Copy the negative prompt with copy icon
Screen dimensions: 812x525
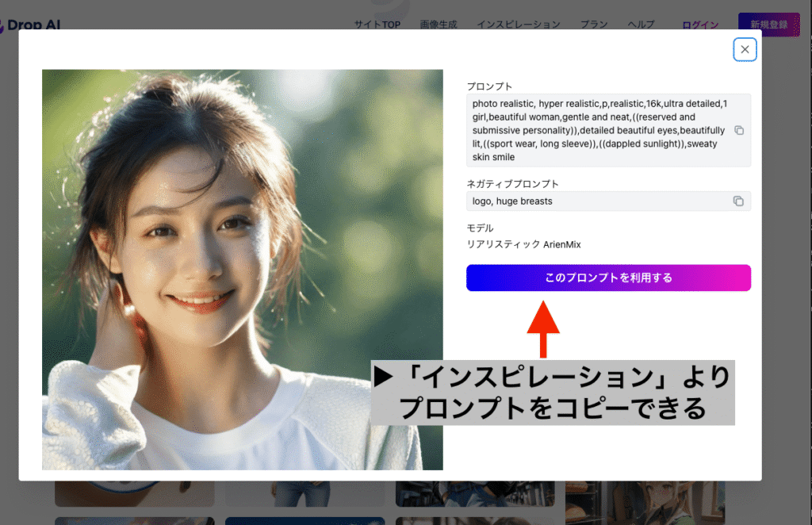pos(738,201)
